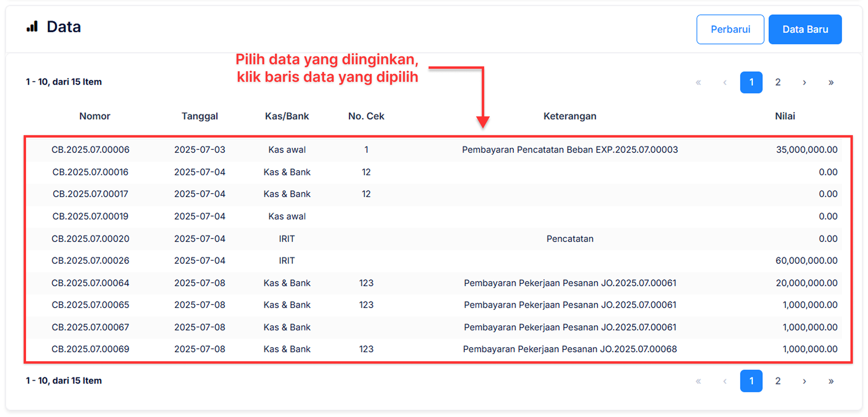Jump to last page using top double-right chevron

[x=831, y=82]
